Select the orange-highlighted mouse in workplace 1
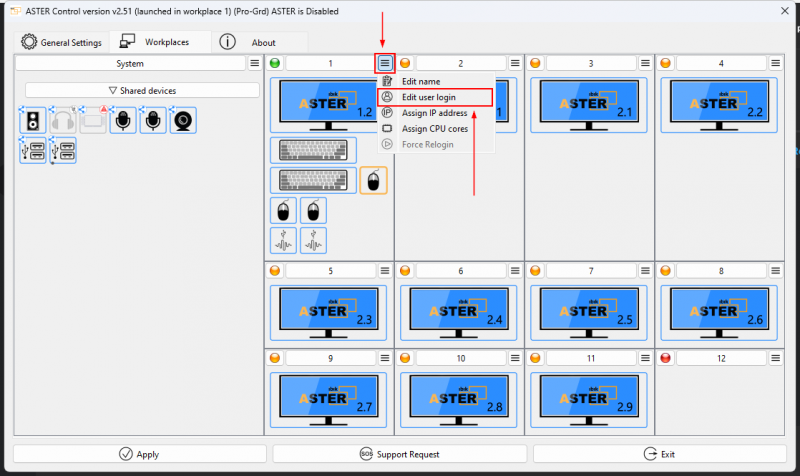Viewport: 800px width, 476px height. (x=373, y=180)
